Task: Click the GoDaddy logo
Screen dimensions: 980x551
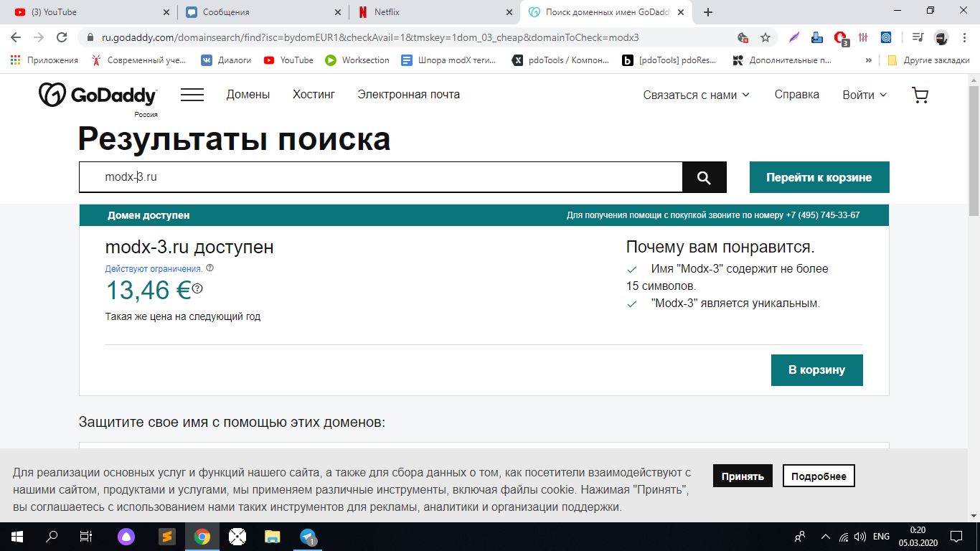Action: point(98,95)
